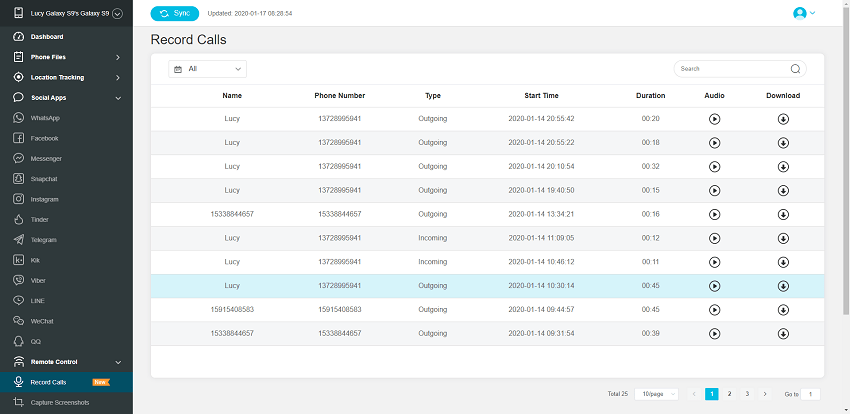Go to page 2
The height and width of the screenshot is (414, 850).
pyautogui.click(x=729, y=394)
